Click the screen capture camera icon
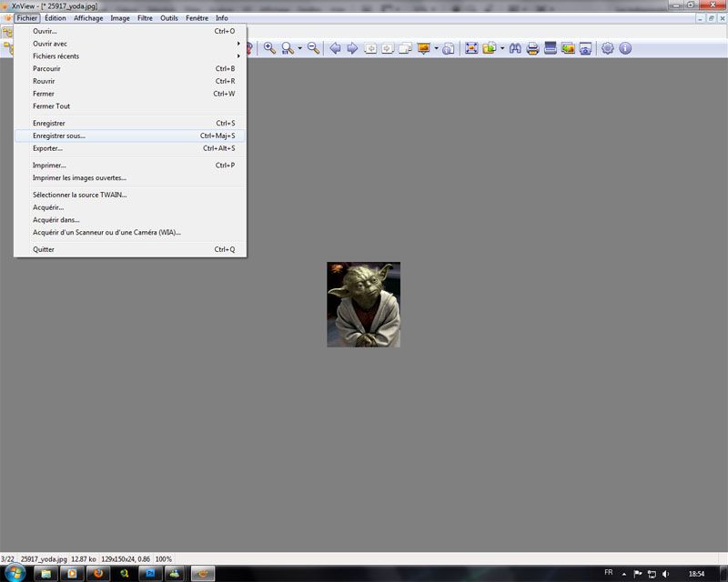 click(x=585, y=48)
